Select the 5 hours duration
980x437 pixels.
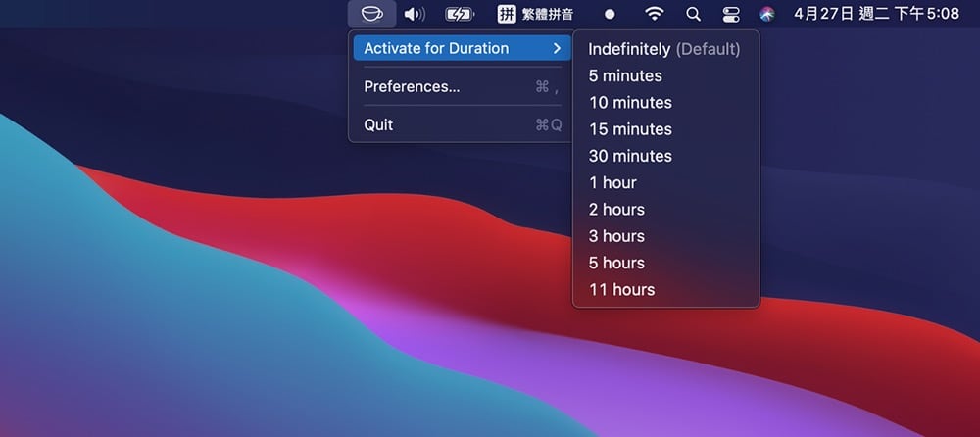click(665, 263)
